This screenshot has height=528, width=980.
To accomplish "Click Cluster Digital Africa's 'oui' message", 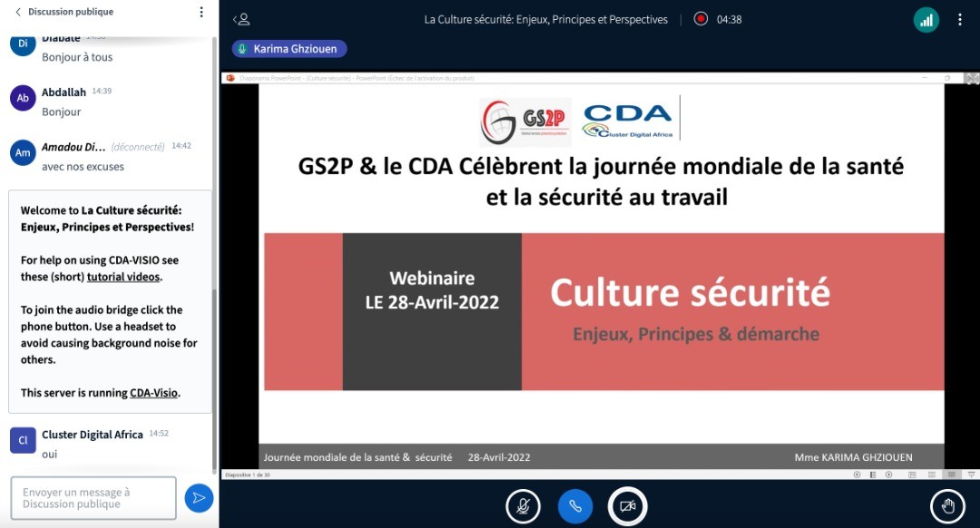I will point(49,455).
